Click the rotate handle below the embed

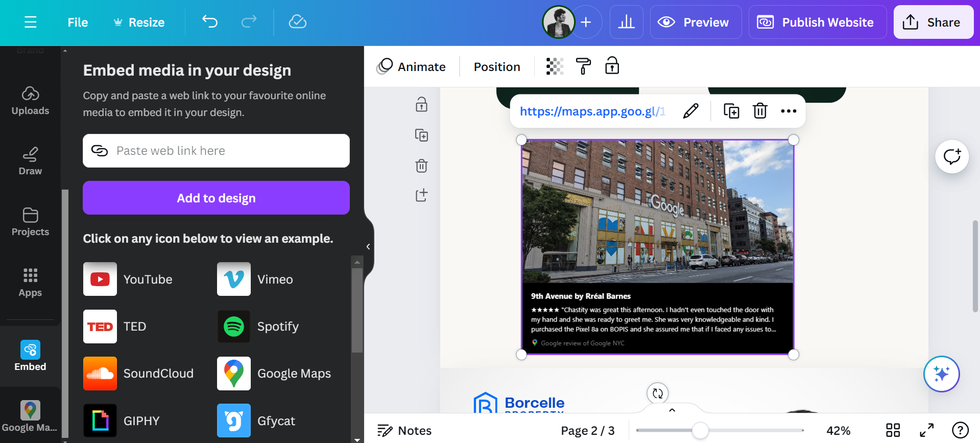[658, 393]
